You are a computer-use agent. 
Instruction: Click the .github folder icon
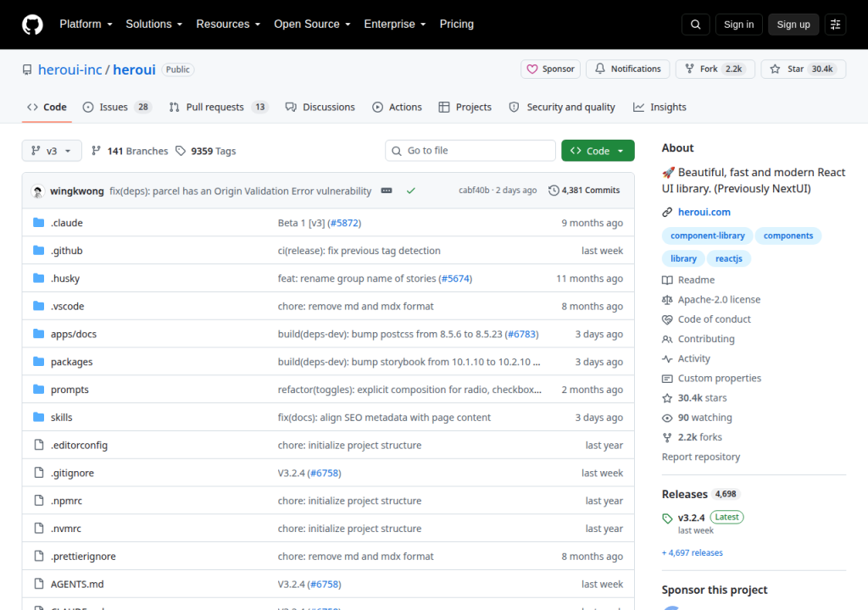click(x=38, y=250)
